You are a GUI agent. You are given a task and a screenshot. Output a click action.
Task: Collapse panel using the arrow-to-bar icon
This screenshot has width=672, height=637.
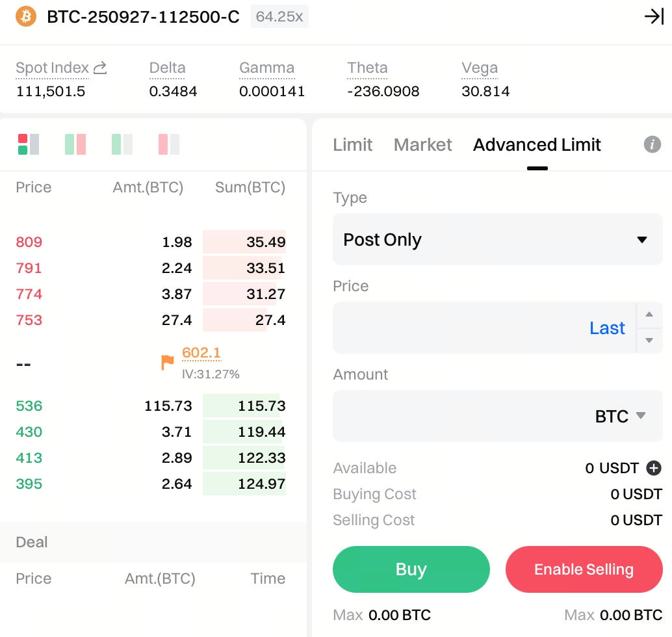[653, 17]
